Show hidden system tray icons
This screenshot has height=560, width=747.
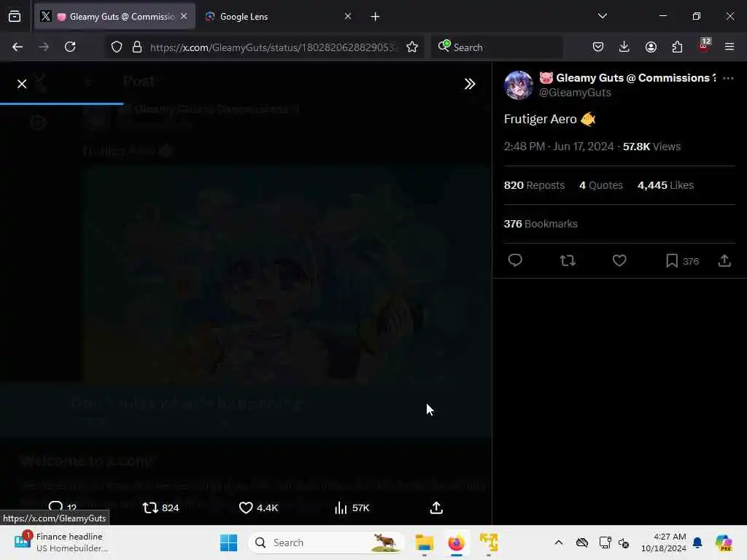click(559, 542)
